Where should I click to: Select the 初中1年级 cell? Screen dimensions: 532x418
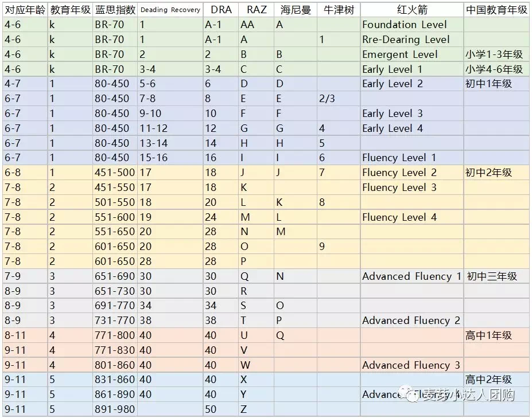coord(496,84)
